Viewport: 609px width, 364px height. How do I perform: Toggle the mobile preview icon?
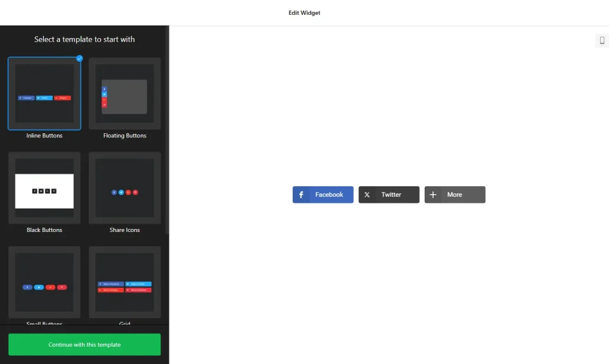click(602, 40)
